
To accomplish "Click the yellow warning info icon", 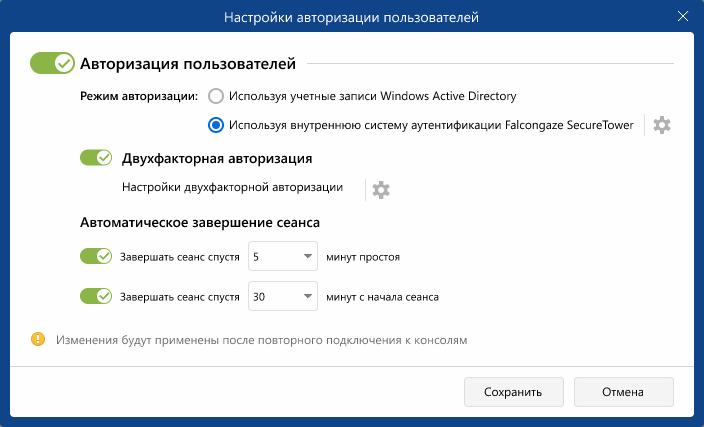I will pyautogui.click(x=38, y=340).
